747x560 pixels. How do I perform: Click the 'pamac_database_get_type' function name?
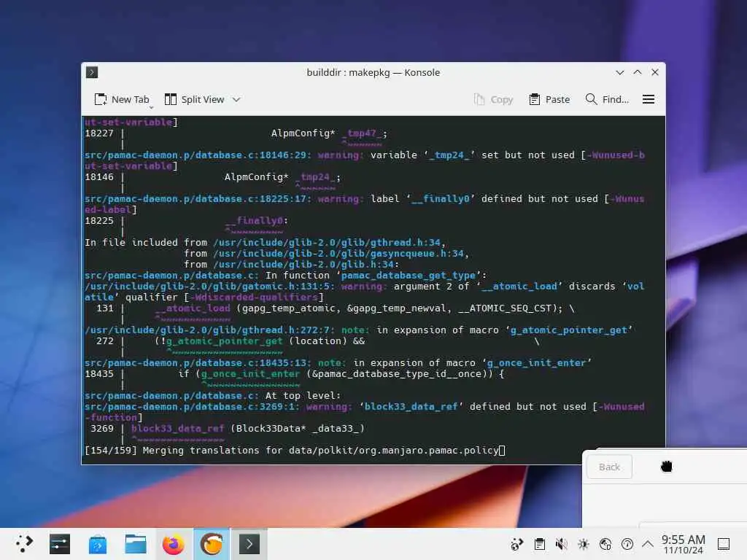coord(409,275)
